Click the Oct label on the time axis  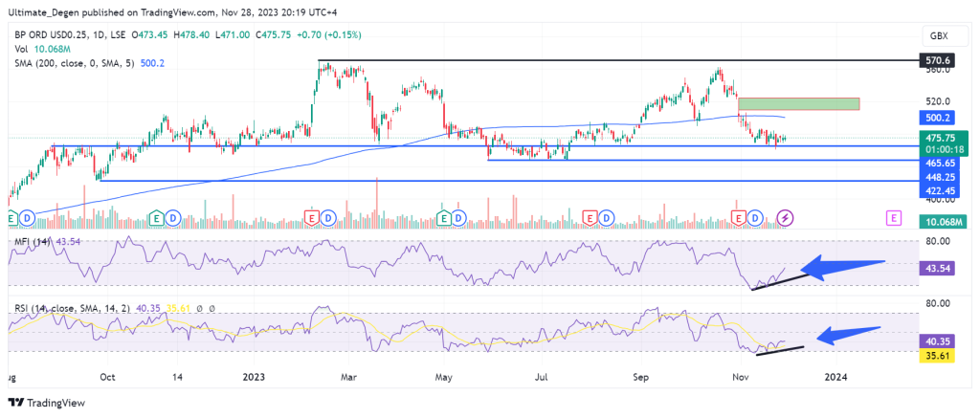pos(107,377)
